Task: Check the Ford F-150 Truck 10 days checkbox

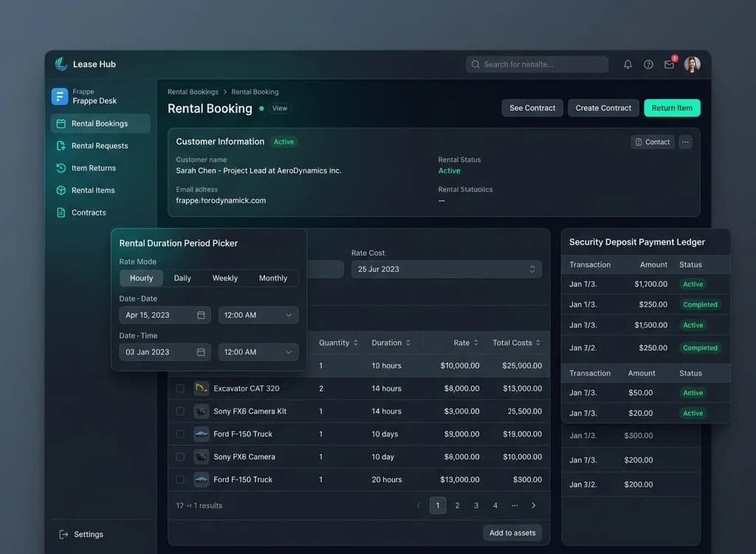Action: 180,434
